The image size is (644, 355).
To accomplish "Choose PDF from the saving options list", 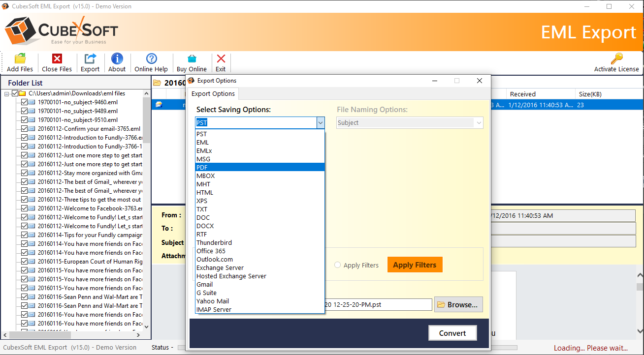I will click(x=260, y=167).
